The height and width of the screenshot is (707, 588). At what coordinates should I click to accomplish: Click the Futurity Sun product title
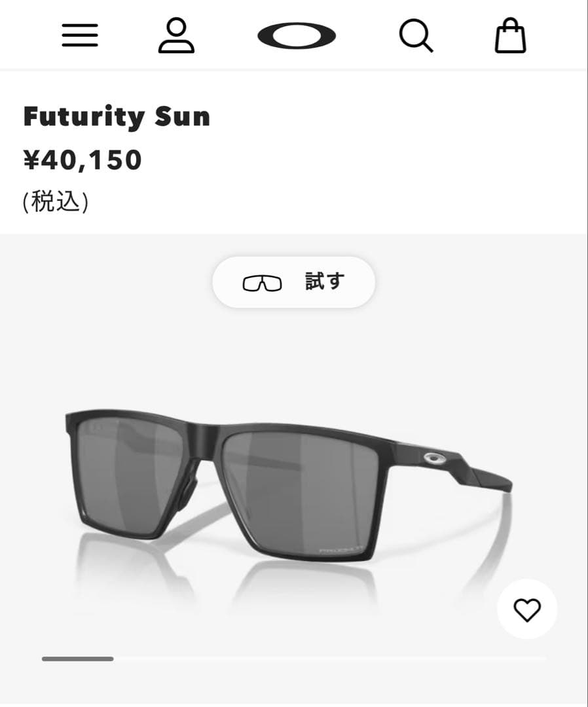(x=117, y=117)
